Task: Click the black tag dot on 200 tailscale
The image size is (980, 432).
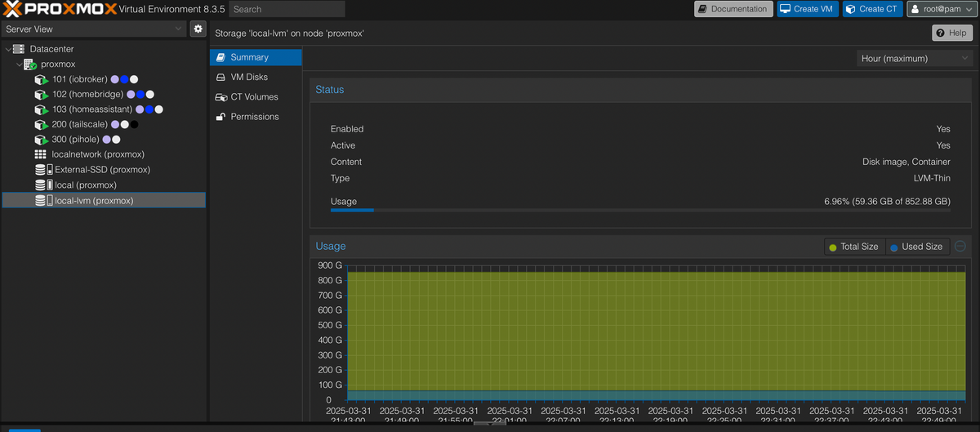Action: click(x=134, y=125)
